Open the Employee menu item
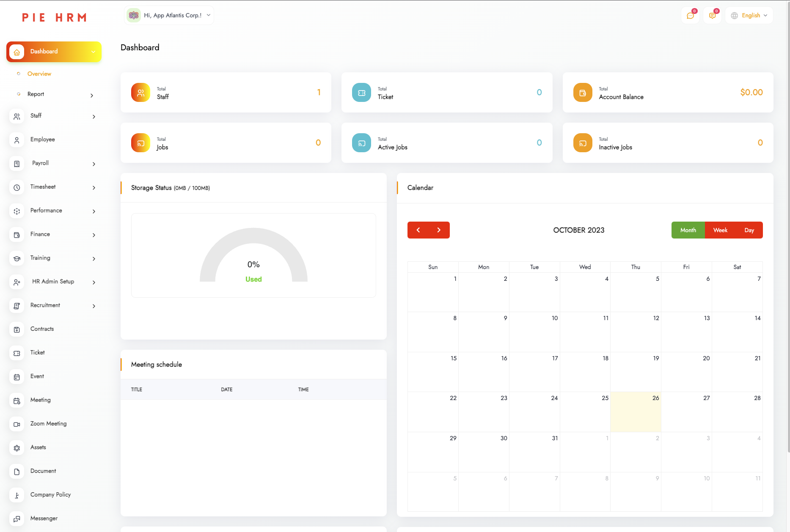This screenshot has width=790, height=532. [x=54, y=140]
